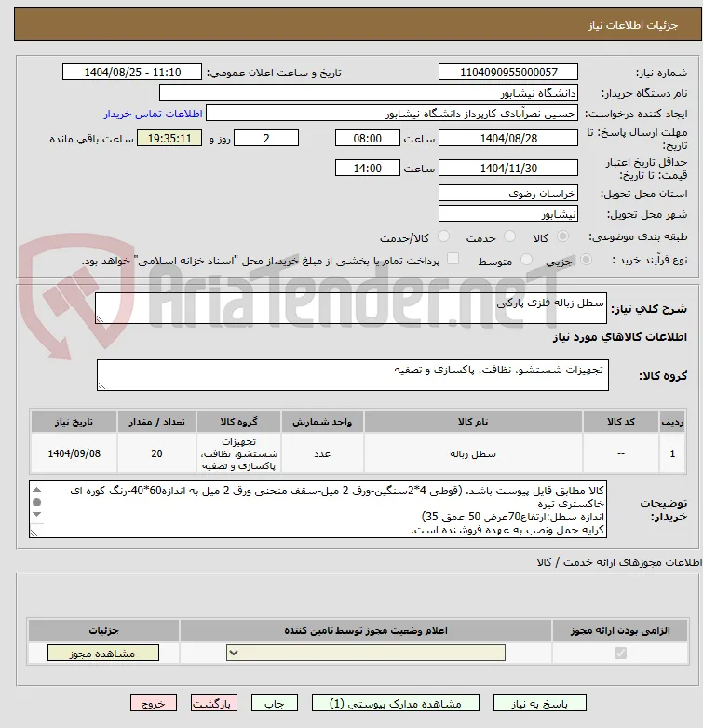Click the کد کالا column header
This screenshot has height=728, width=703.
[620, 422]
